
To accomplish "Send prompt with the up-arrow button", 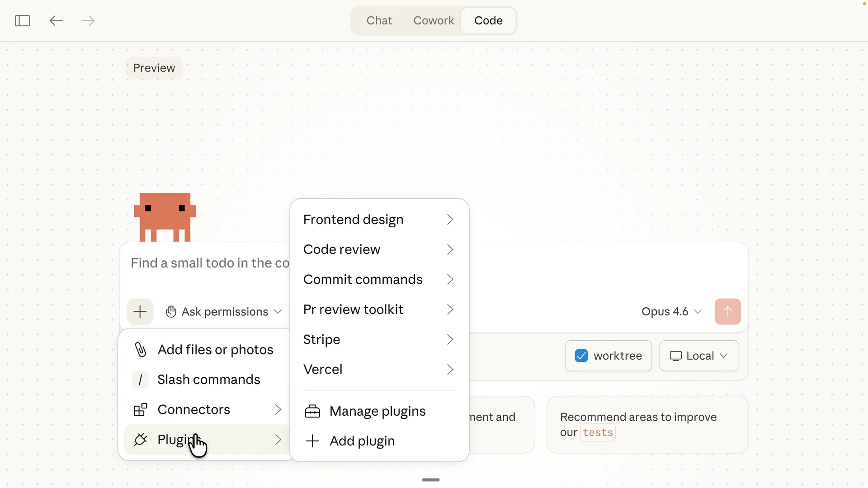I will (727, 312).
